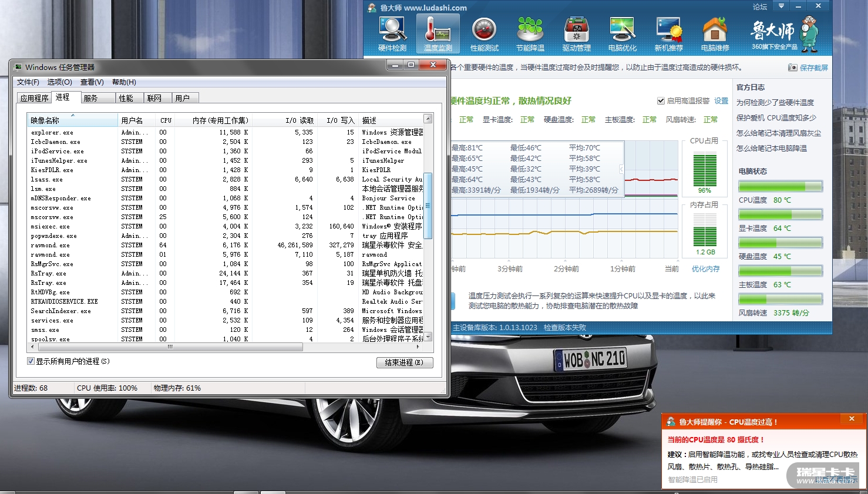Viewport: 868px width, 494px height.
Task: Open the 帮助(H) menu
Action: click(124, 82)
